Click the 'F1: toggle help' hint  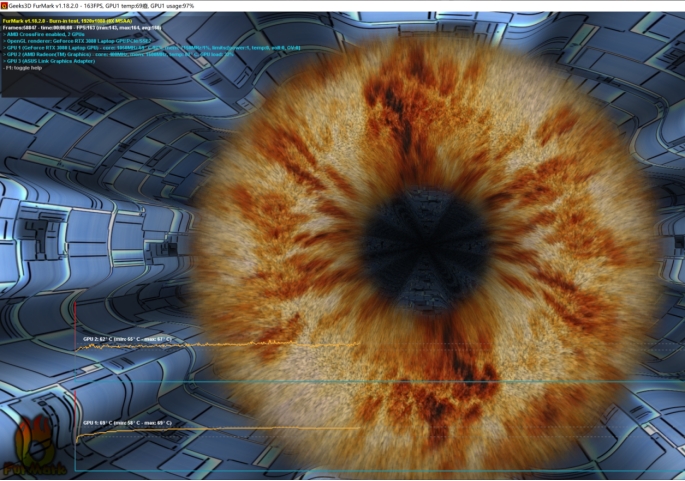[x=22, y=68]
